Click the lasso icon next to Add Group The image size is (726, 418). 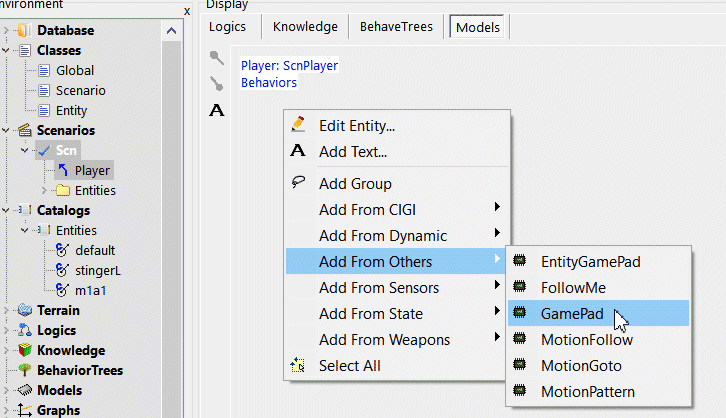coord(297,183)
